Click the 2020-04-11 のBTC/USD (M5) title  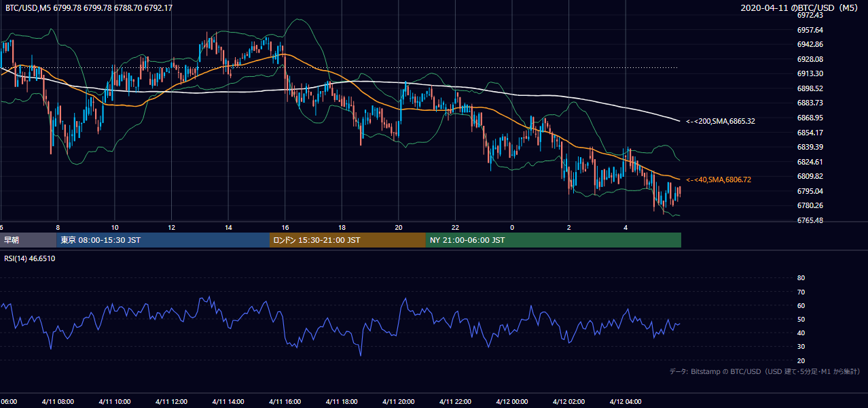[801, 7]
